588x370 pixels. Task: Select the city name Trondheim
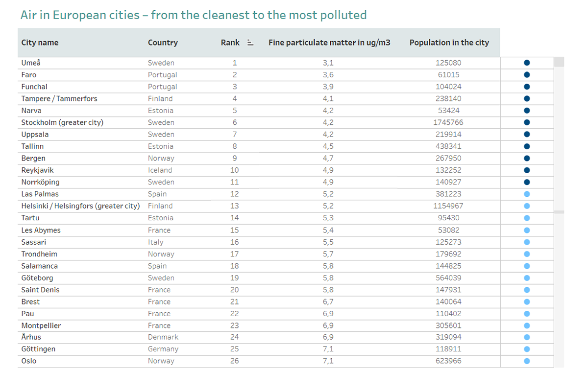tap(39, 254)
